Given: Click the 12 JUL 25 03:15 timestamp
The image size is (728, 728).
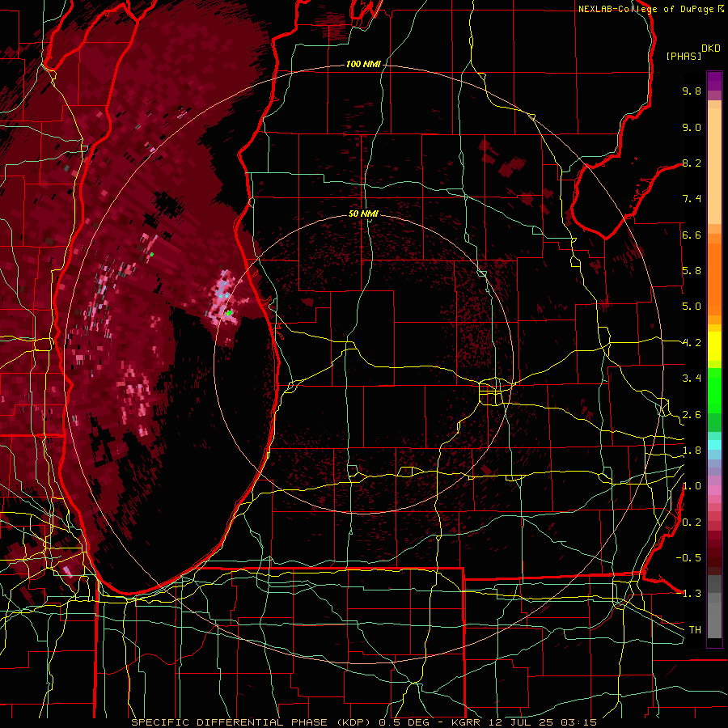Looking at the screenshot, I should pyautogui.click(x=544, y=722).
